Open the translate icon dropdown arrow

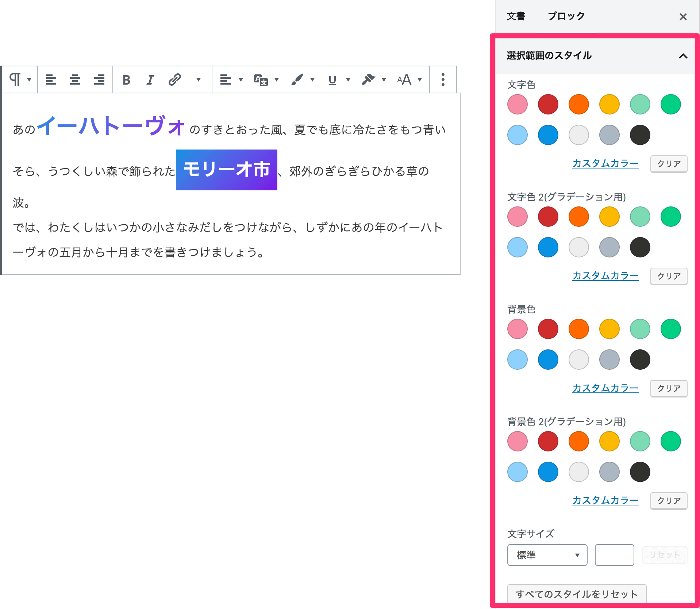click(277, 79)
